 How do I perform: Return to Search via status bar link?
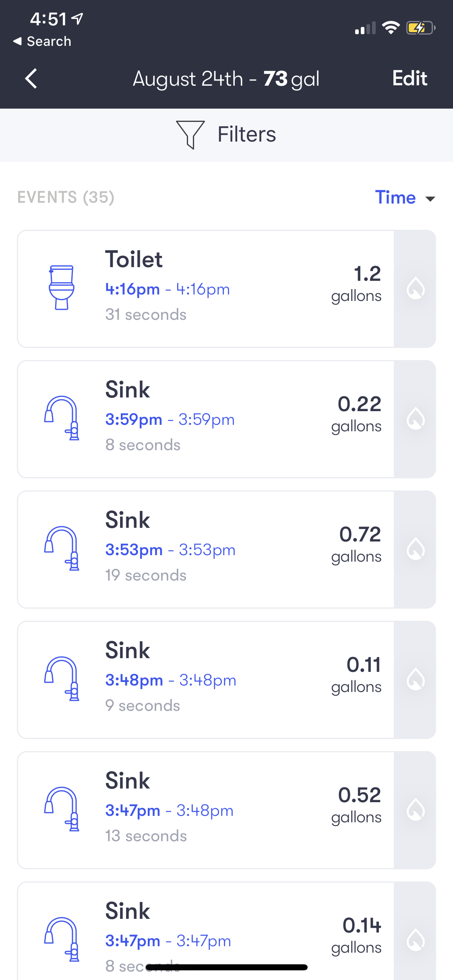tap(42, 41)
